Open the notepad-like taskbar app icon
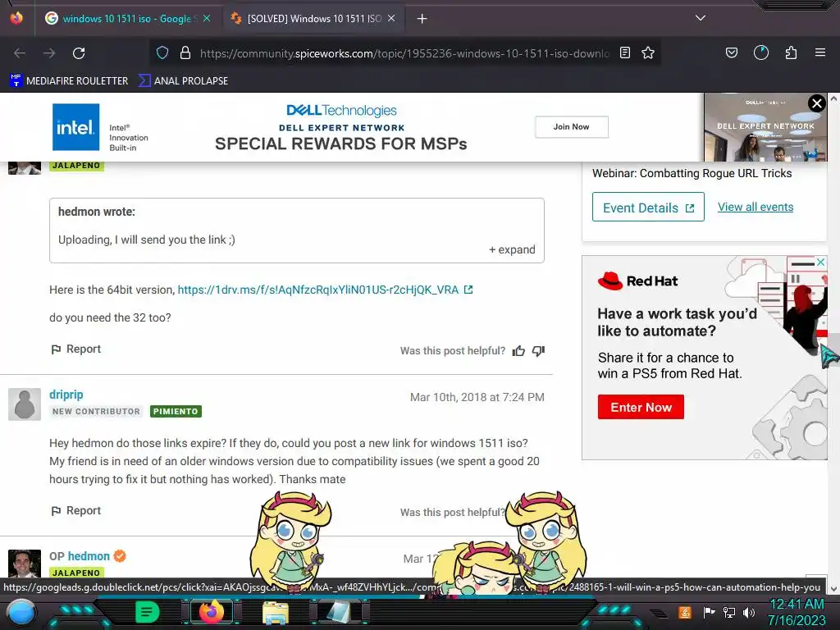Image resolution: width=840 pixels, height=630 pixels. 339,612
